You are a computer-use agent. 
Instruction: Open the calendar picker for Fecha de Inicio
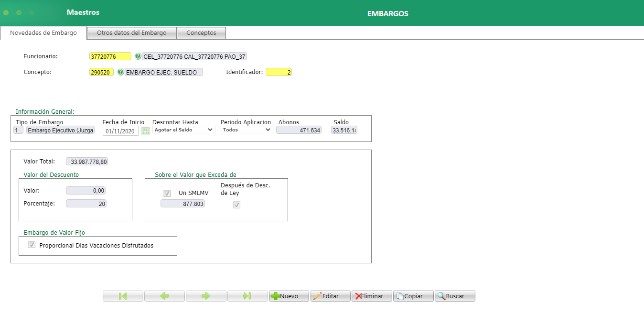point(145,130)
